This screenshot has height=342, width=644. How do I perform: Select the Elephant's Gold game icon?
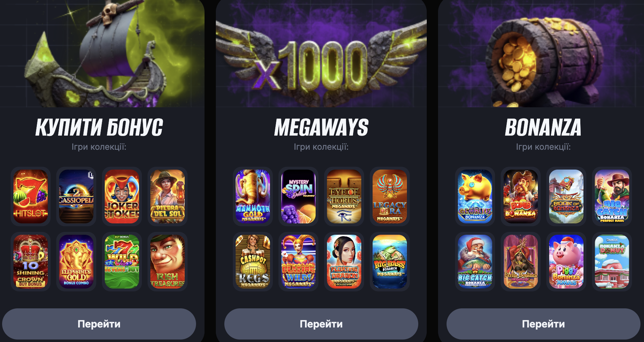(76, 262)
